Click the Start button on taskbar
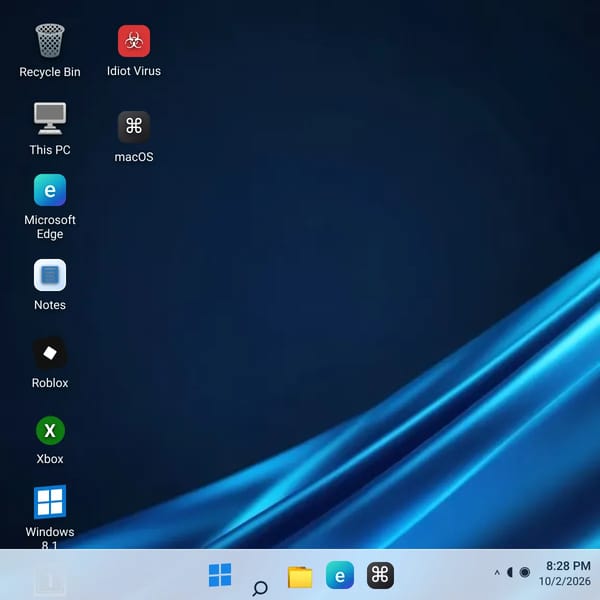 point(220,575)
